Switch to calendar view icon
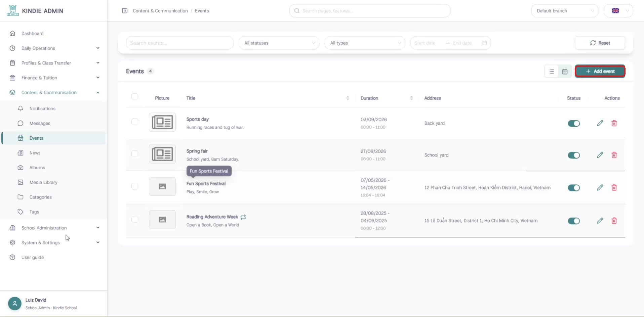 pyautogui.click(x=565, y=72)
